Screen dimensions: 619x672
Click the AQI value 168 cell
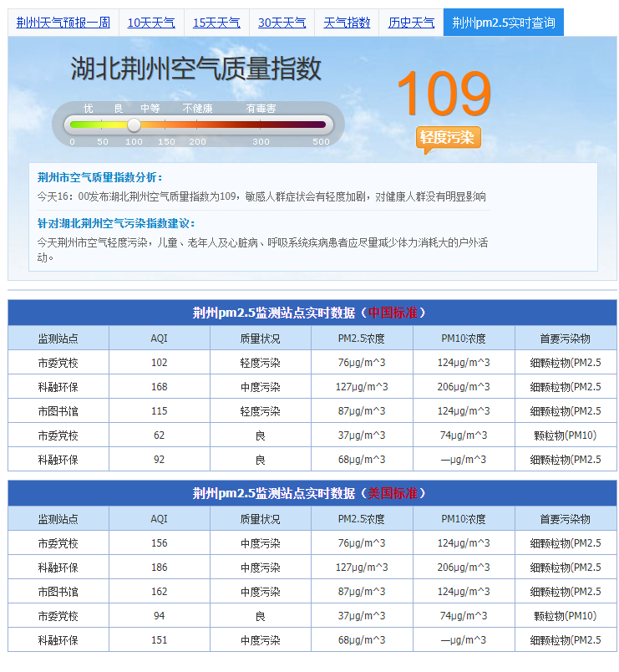coord(159,387)
